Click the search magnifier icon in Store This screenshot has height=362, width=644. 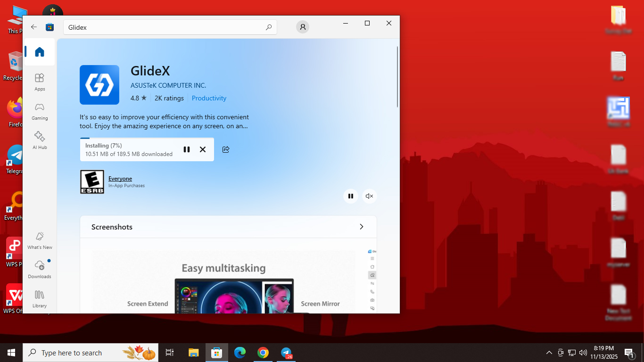269,27
